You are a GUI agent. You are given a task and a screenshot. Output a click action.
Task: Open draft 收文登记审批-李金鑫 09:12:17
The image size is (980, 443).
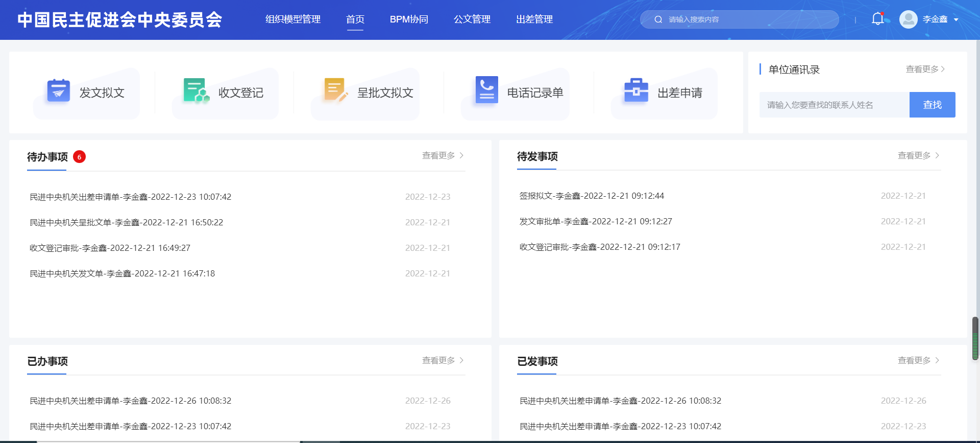600,247
